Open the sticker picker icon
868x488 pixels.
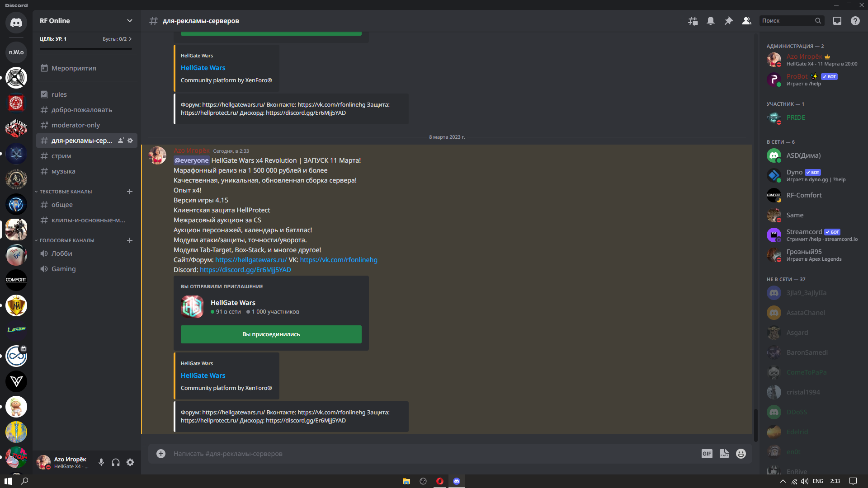[x=724, y=454]
